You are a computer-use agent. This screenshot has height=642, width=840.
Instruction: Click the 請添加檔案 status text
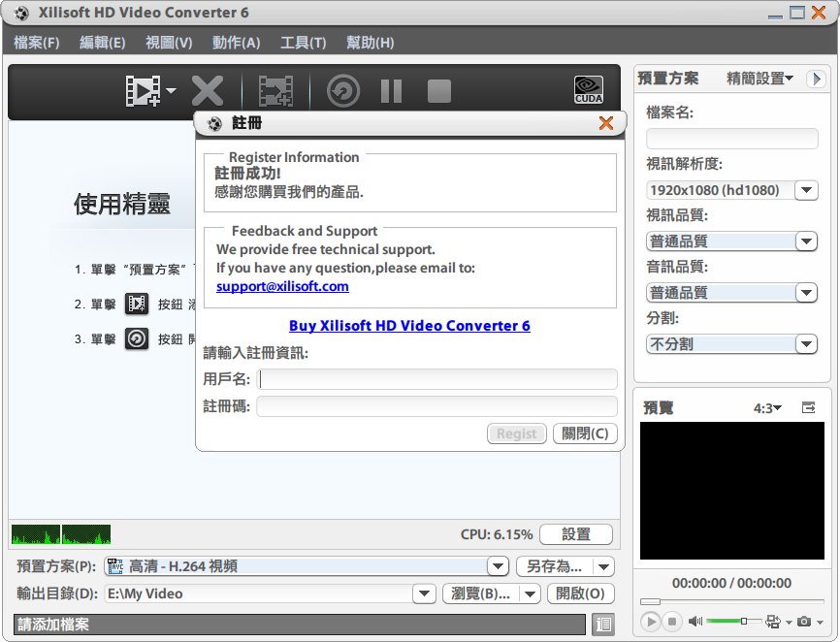(53, 625)
